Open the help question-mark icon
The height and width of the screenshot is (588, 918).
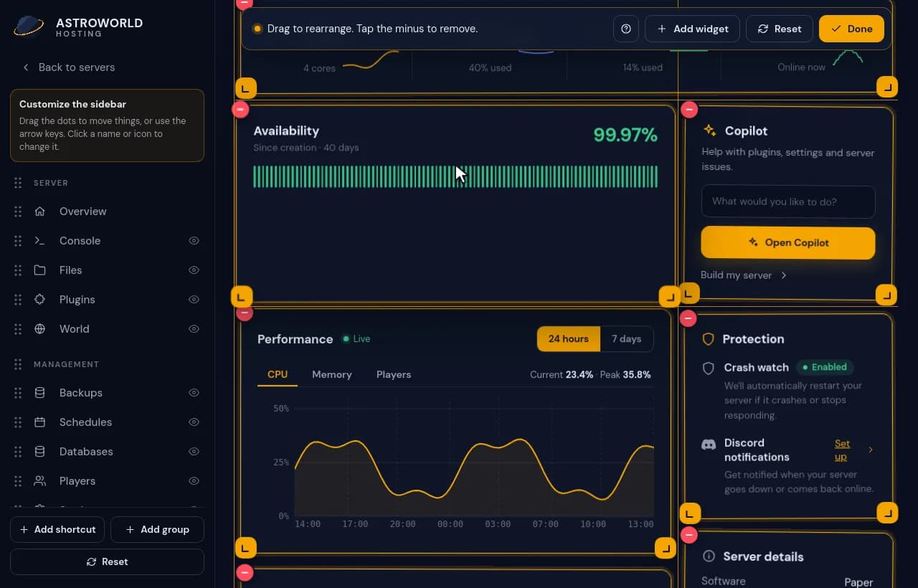[626, 29]
